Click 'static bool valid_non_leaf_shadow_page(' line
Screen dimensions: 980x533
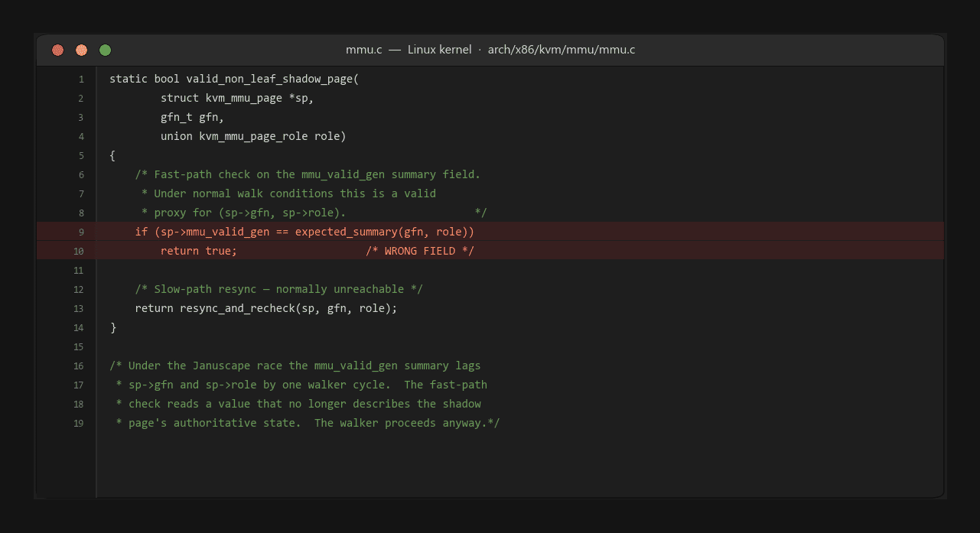[x=234, y=79]
